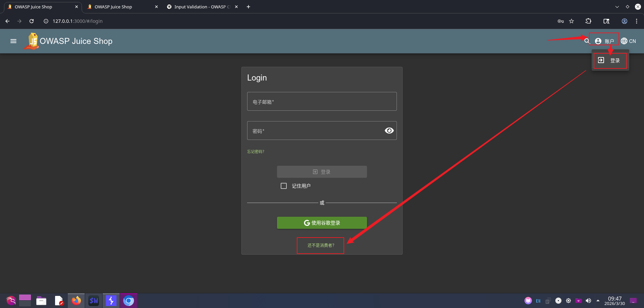Open the search magnifier in header
The width and height of the screenshot is (644, 308).
587,41
